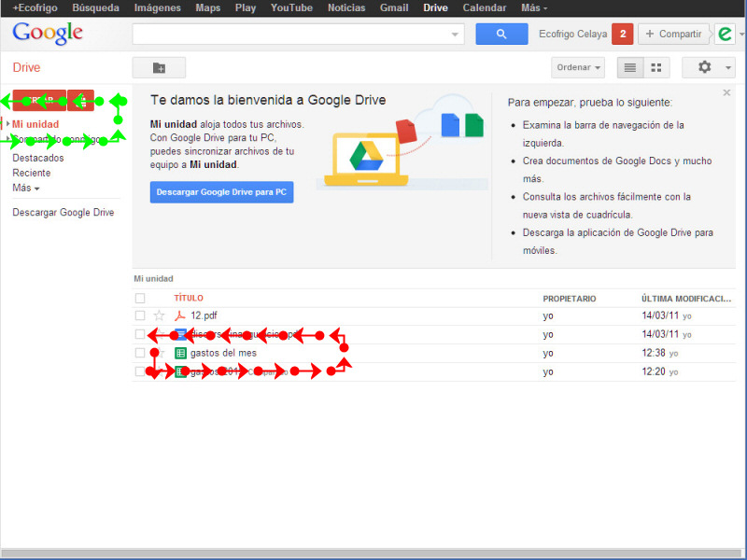Image resolution: width=747 pixels, height=560 pixels.
Task: Open the new folder icon button
Action: point(159,67)
